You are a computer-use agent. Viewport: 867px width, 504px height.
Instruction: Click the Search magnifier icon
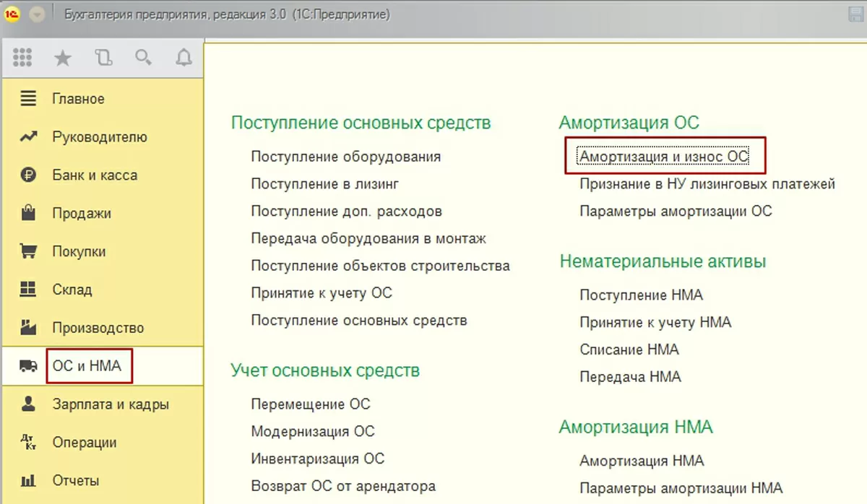click(x=143, y=58)
